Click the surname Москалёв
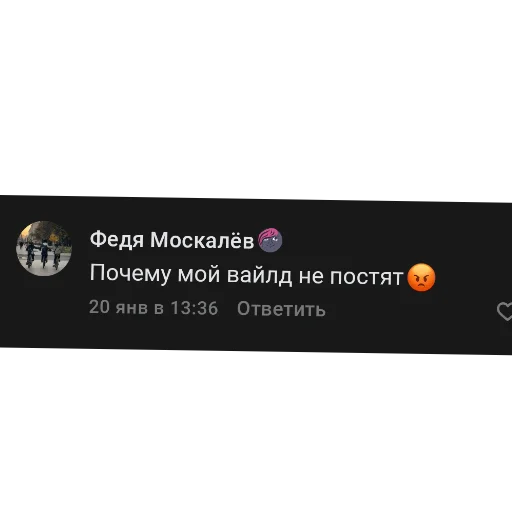The height and width of the screenshot is (512, 512). (x=202, y=240)
